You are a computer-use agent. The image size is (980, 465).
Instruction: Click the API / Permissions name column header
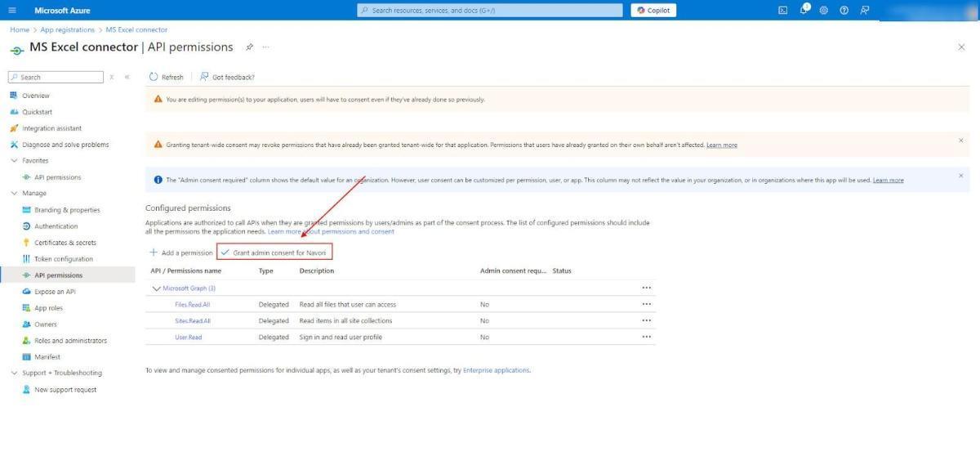pos(186,271)
